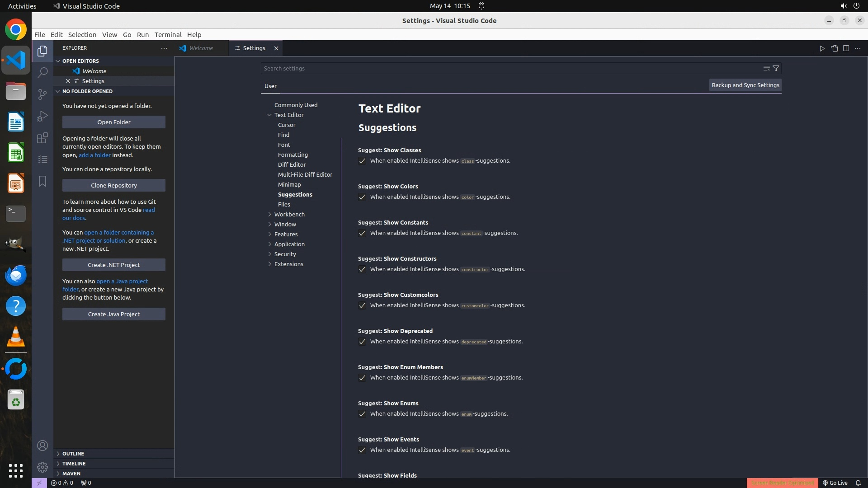Screen dimensions: 868x488
Task: Click the Accounts icon in activity bar
Action: point(42,446)
